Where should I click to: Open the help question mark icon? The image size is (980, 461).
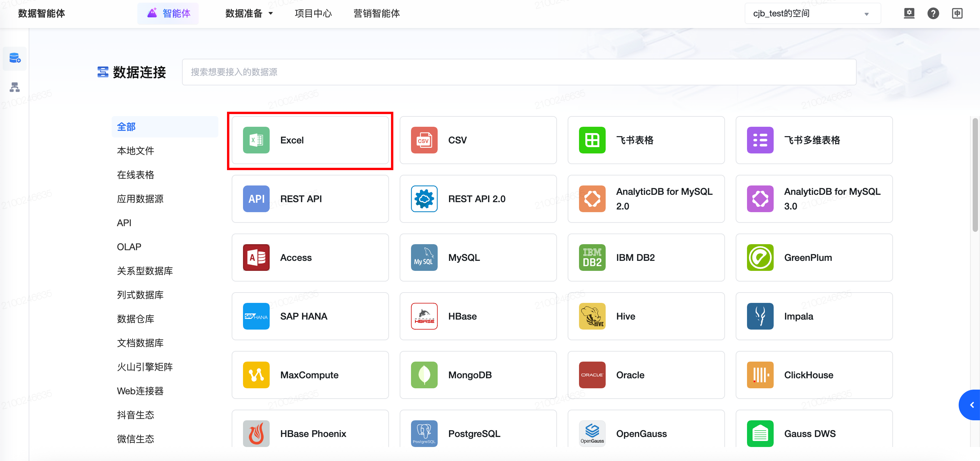point(933,13)
